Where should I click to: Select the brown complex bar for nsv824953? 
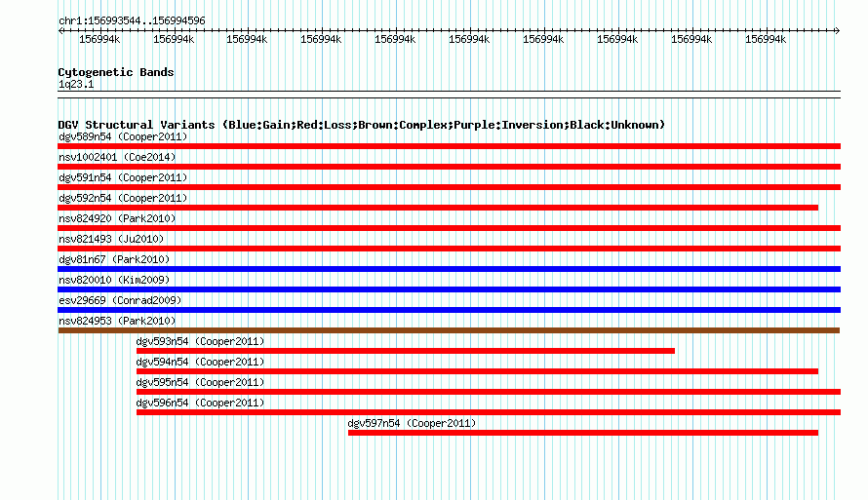pyautogui.click(x=449, y=330)
